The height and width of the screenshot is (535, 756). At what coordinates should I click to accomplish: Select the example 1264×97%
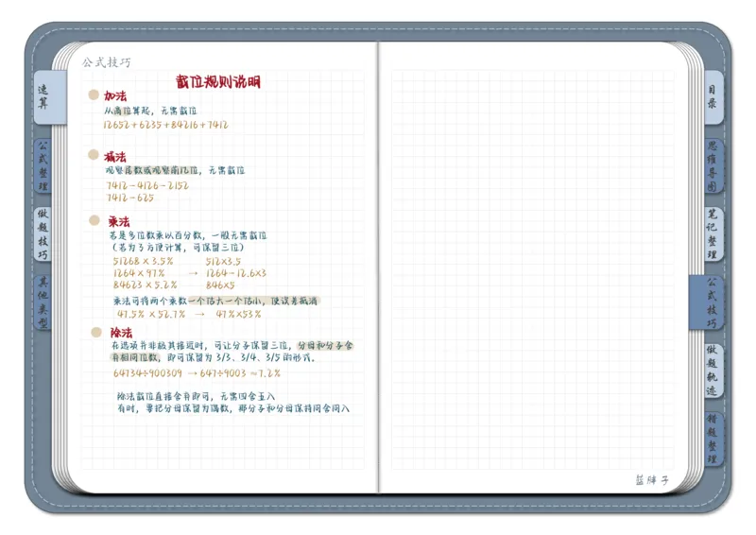pyautogui.click(x=139, y=273)
